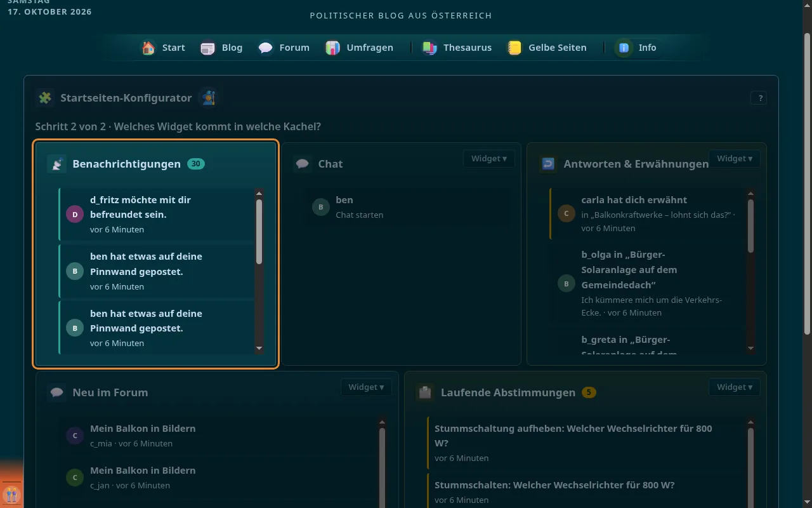Viewport: 812px width, 508px height.
Task: Expand Widget dropdown for Antworten & Erwähnungen
Action: click(734, 159)
